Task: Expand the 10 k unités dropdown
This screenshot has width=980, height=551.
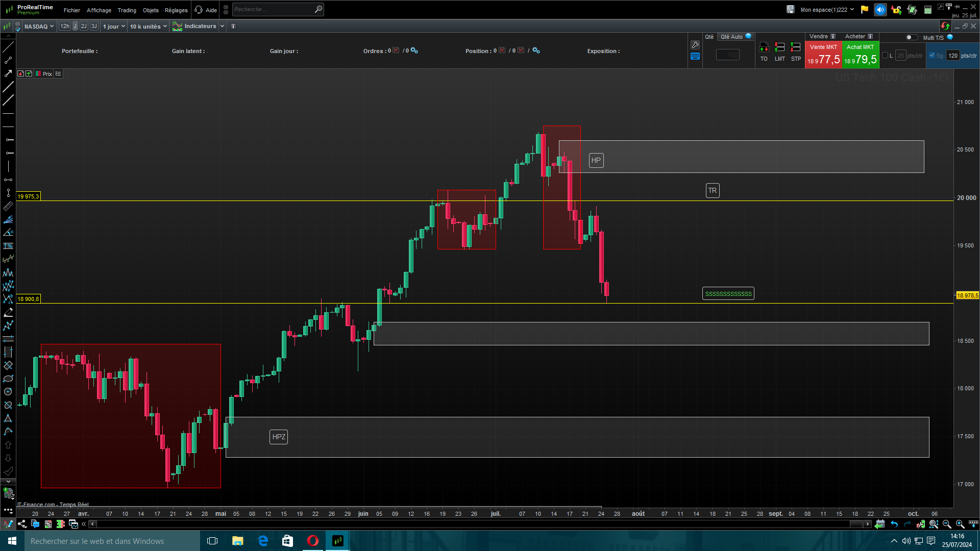Action: click(x=148, y=26)
